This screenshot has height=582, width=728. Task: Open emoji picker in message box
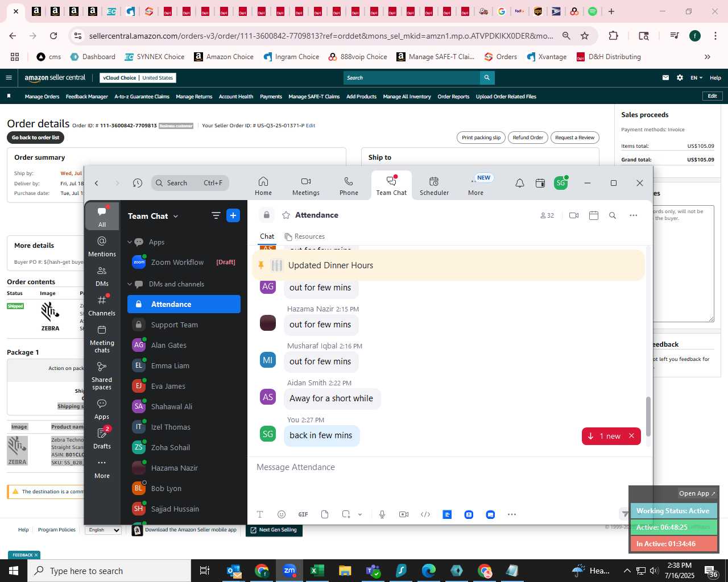[282, 514]
